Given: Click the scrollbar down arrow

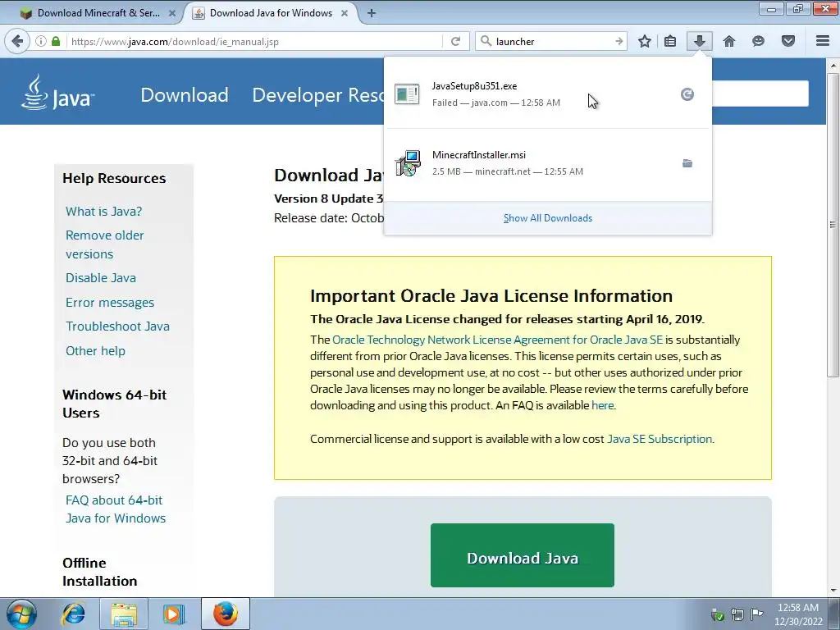Looking at the screenshot, I should pos(833,591).
